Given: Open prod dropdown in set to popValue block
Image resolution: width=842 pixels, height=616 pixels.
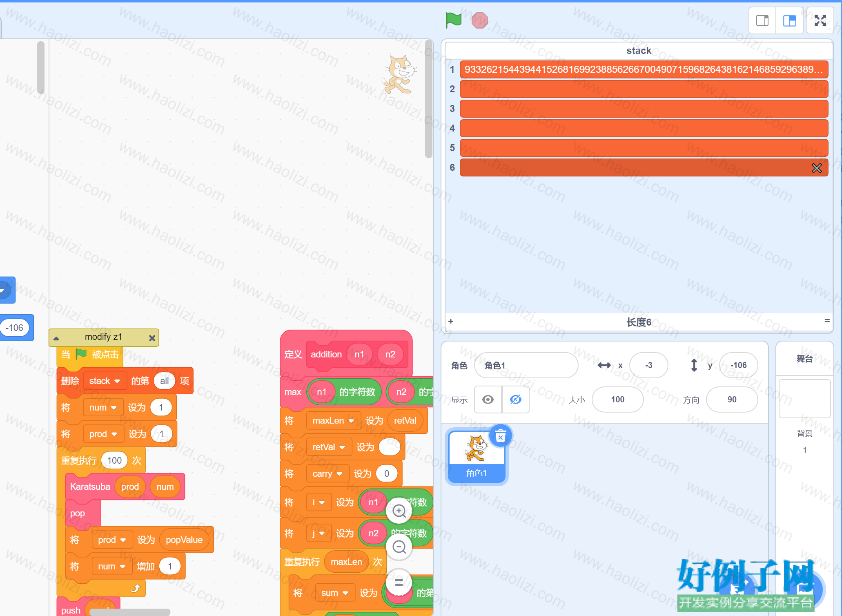Looking at the screenshot, I should point(112,540).
